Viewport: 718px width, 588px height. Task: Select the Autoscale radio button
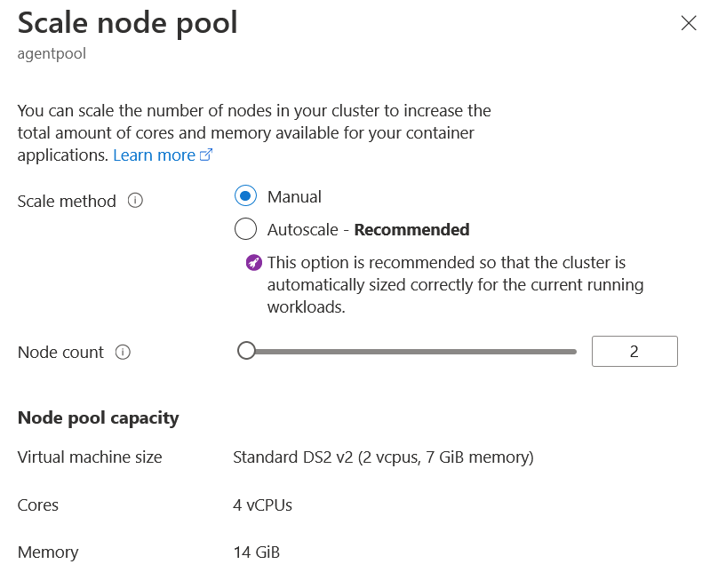point(246,229)
